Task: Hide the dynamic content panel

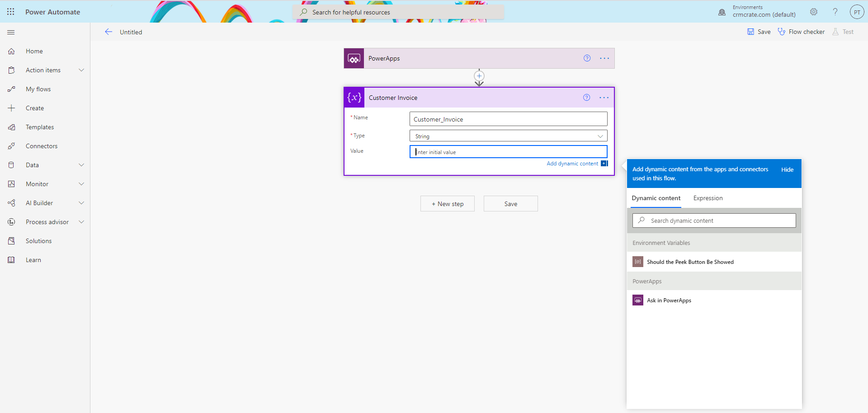Action: click(787, 169)
